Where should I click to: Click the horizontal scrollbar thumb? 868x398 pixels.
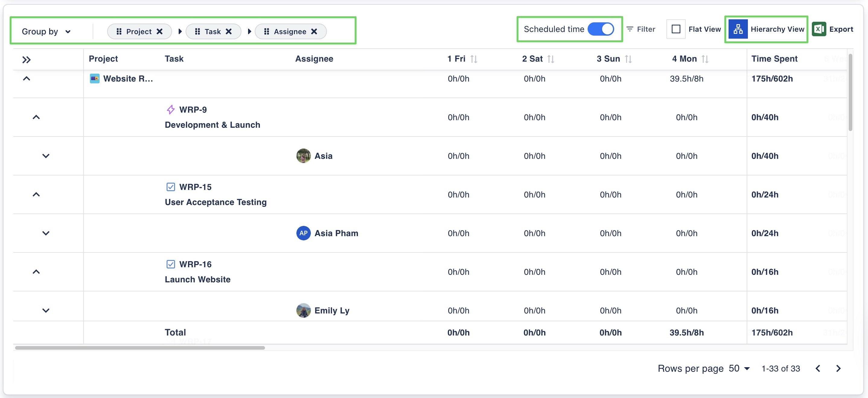click(140, 348)
